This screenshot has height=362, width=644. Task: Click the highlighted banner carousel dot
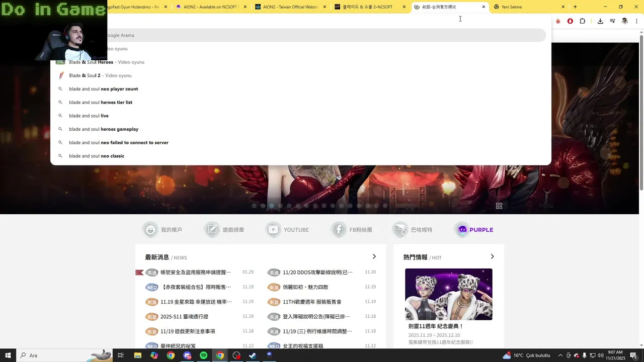(x=272, y=206)
